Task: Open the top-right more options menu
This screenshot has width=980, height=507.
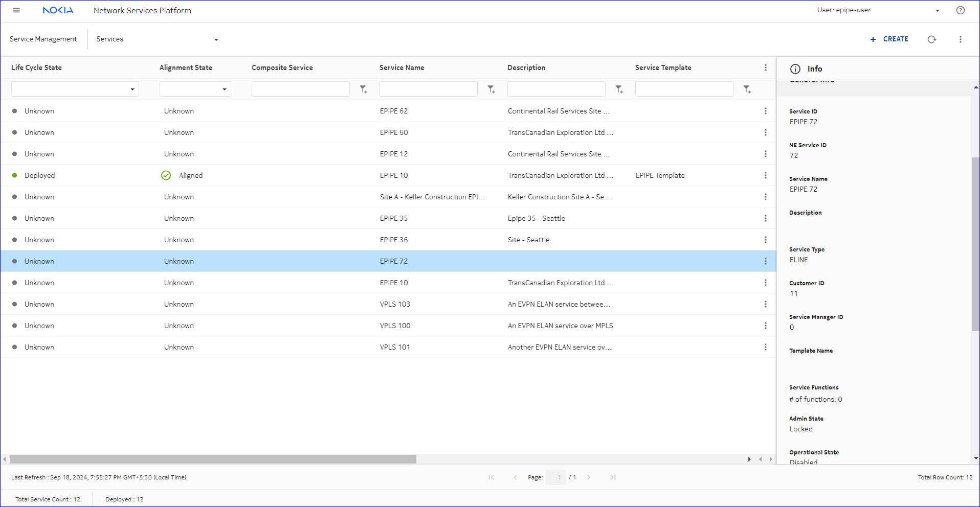Action: tap(960, 39)
